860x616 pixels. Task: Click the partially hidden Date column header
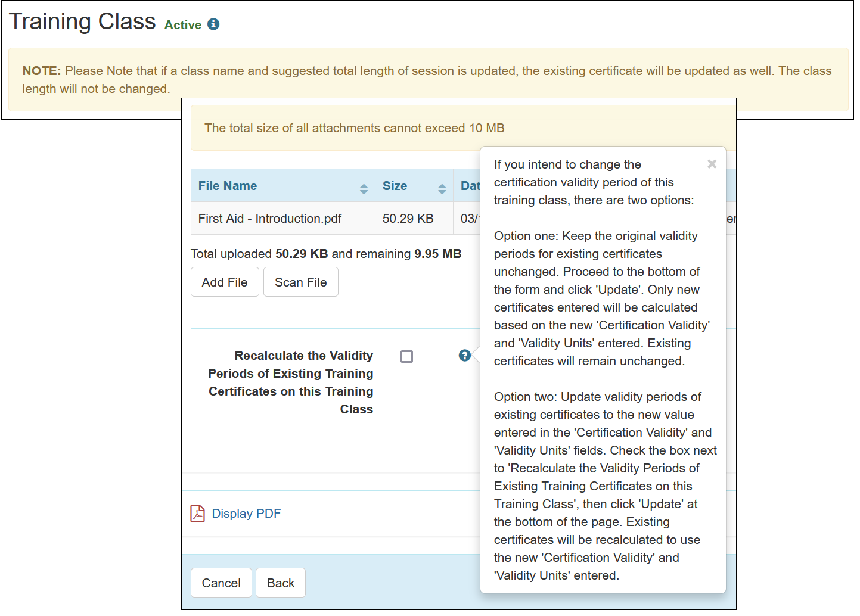click(469, 186)
